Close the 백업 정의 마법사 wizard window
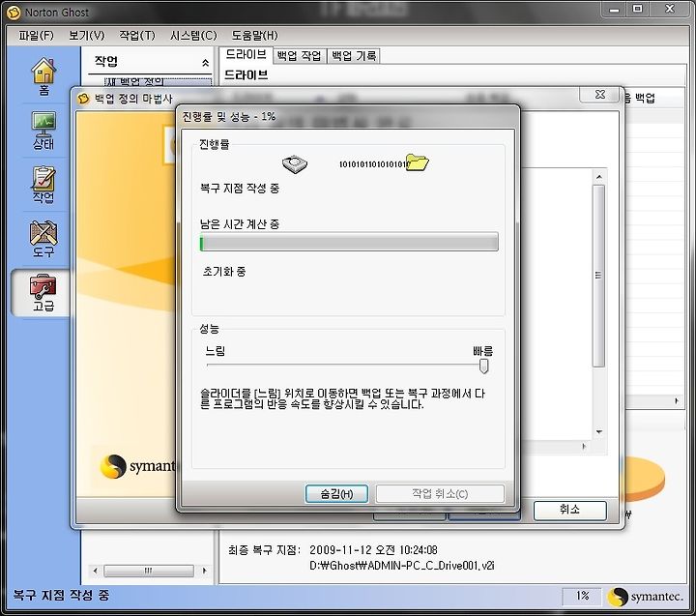Screen dimensions: 696x616 (599, 95)
